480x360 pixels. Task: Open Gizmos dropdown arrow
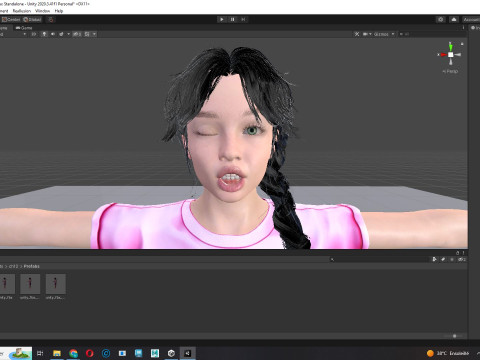(393, 34)
